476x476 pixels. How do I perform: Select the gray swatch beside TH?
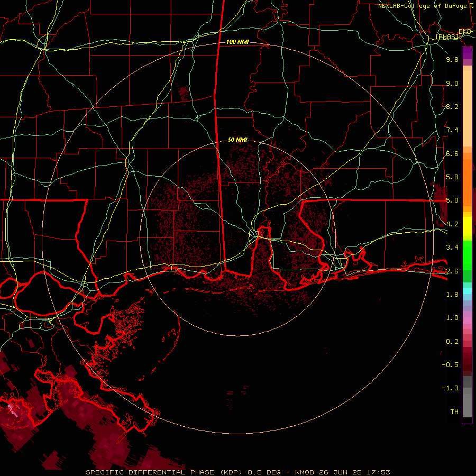click(x=467, y=407)
